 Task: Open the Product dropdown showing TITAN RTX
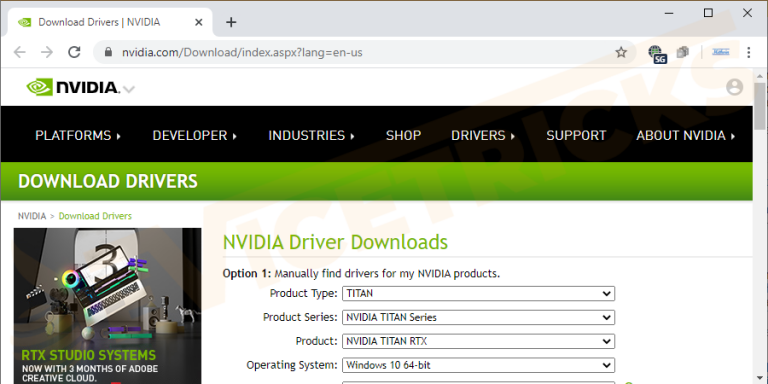[x=478, y=341]
